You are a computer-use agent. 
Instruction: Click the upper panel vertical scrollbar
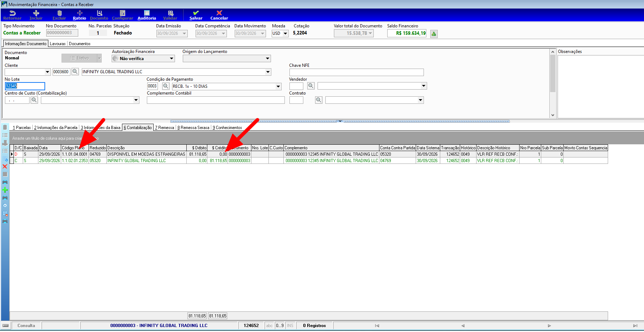pos(553,84)
